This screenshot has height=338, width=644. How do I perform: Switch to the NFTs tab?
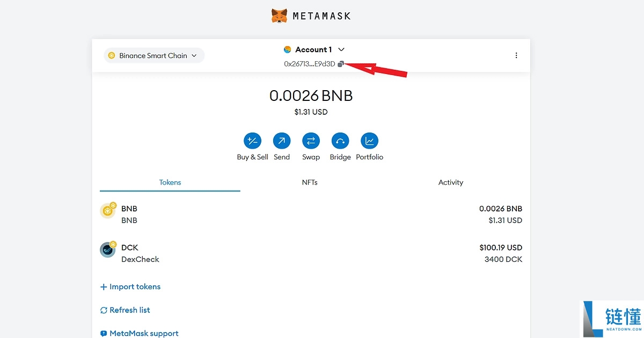310,182
